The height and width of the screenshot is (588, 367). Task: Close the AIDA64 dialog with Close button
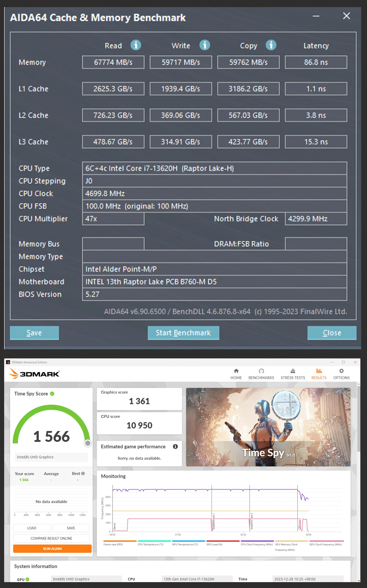[332, 333]
